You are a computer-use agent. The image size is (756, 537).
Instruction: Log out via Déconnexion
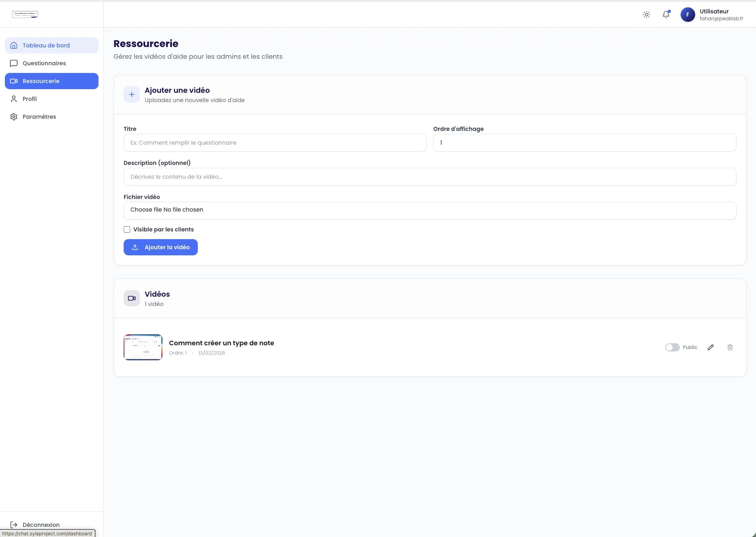click(x=41, y=524)
